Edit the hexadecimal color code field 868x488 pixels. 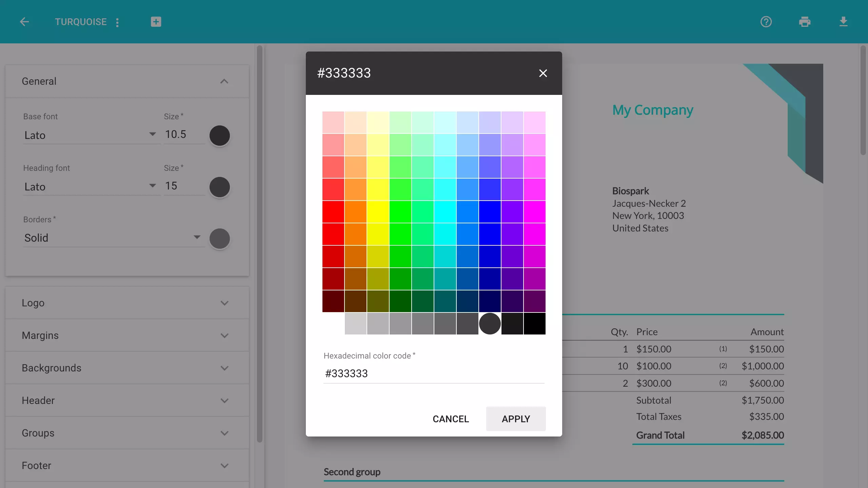434,373
